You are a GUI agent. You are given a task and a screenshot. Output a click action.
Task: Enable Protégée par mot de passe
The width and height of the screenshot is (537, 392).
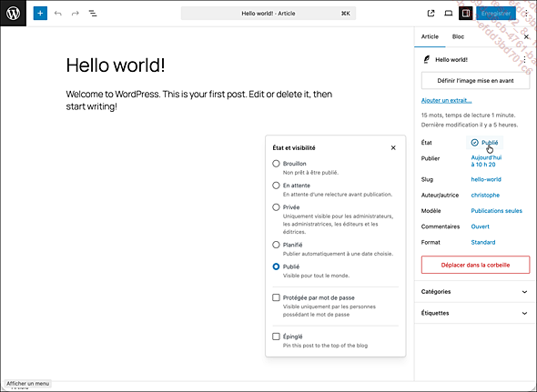276,297
